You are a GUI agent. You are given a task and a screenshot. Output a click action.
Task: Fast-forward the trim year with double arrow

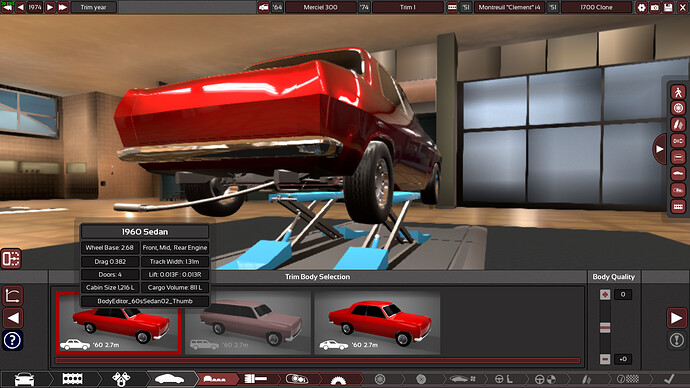point(63,7)
